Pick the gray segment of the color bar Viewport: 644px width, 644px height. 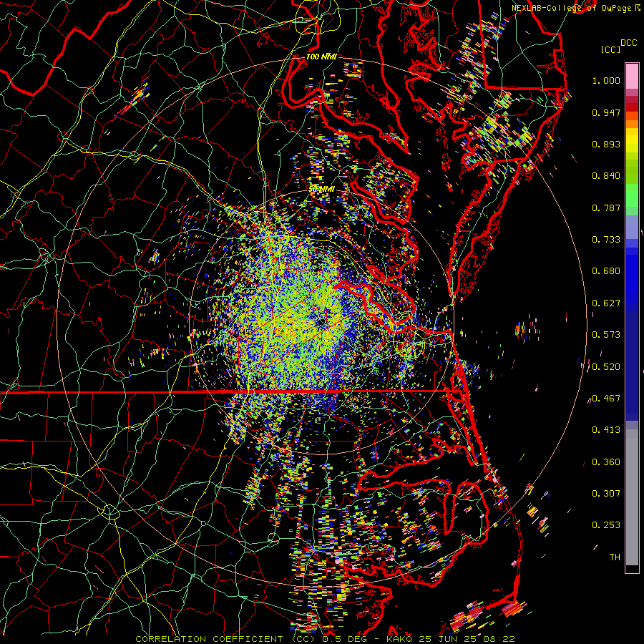click(632, 497)
